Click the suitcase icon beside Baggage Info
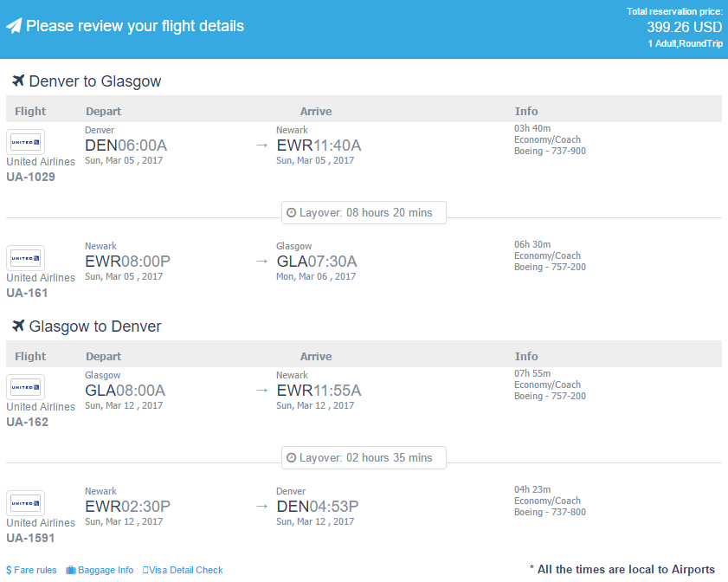Image resolution: width=728 pixels, height=582 pixels. [71, 570]
